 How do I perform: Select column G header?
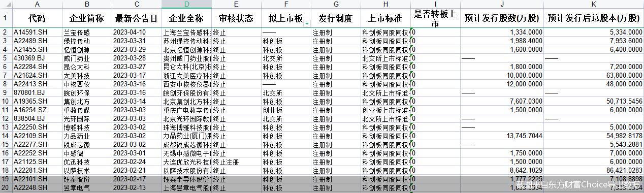336,4
